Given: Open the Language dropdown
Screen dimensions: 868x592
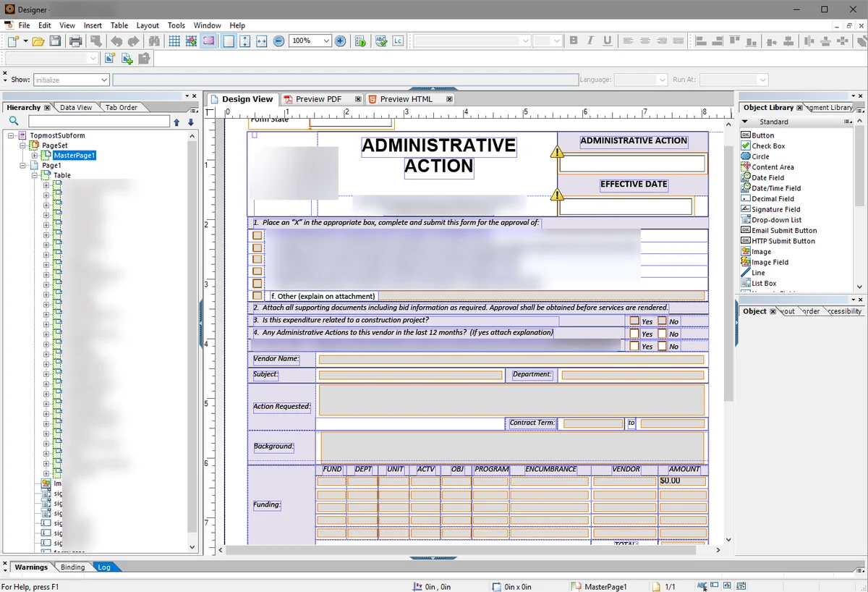Looking at the screenshot, I should point(661,80).
